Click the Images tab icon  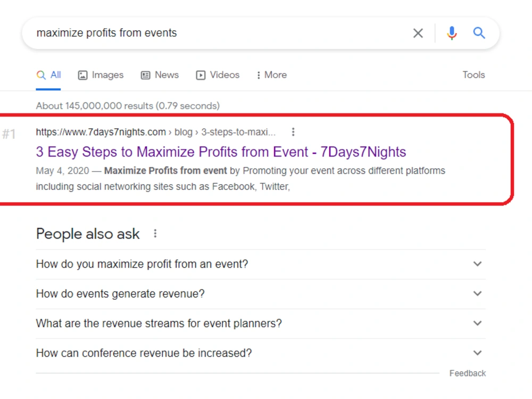point(83,75)
